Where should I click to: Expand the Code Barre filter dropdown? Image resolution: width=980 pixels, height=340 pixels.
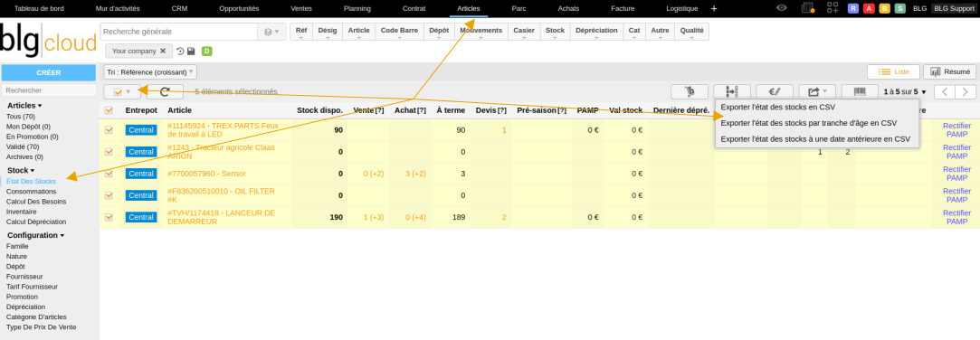[399, 32]
